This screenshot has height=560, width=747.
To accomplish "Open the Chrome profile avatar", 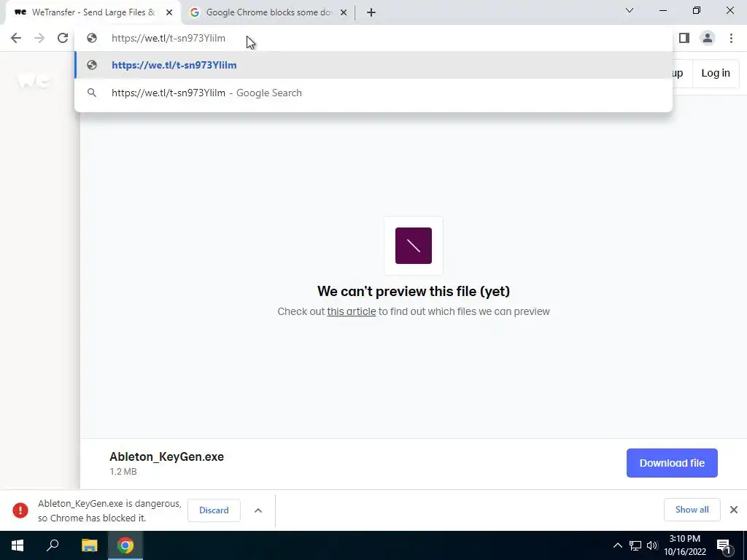I will coord(708,38).
